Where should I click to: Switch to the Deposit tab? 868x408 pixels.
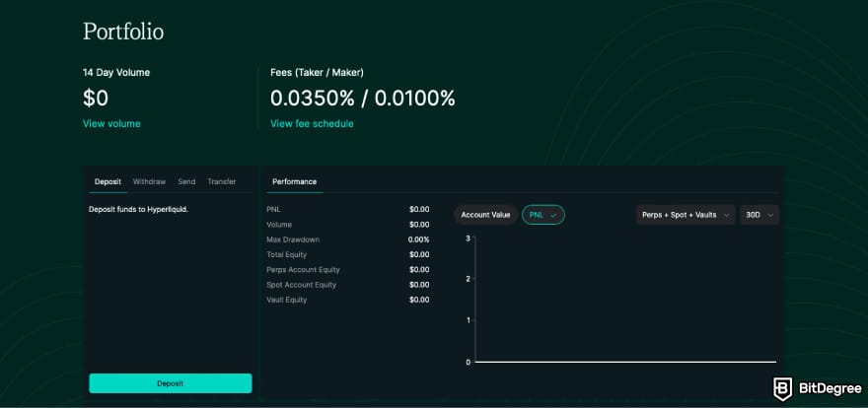(x=108, y=182)
